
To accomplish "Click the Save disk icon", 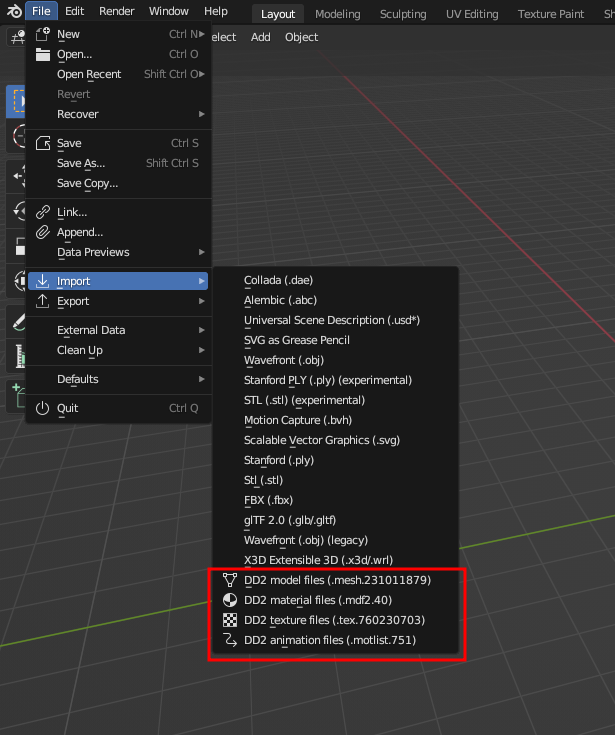I will pyautogui.click(x=43, y=143).
